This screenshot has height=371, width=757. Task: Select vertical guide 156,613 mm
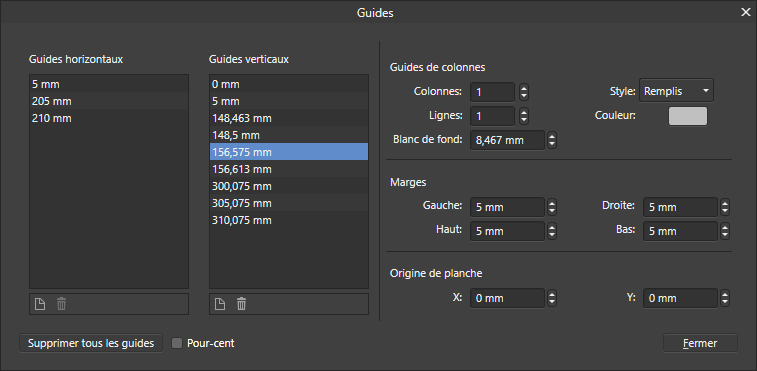pos(289,169)
